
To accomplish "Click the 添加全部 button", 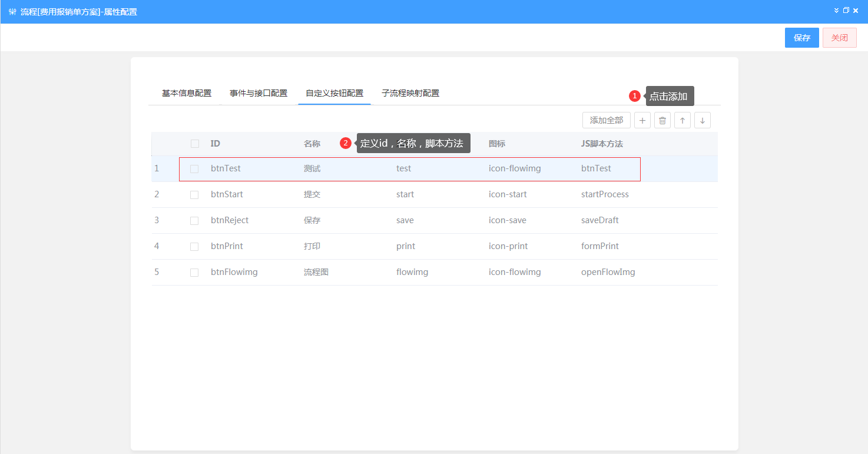I will point(607,120).
